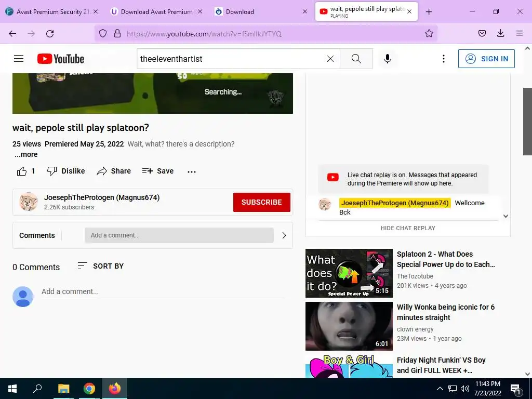Open Willy Wonka being iconic title
The width and height of the screenshot is (532, 399).
446,312
